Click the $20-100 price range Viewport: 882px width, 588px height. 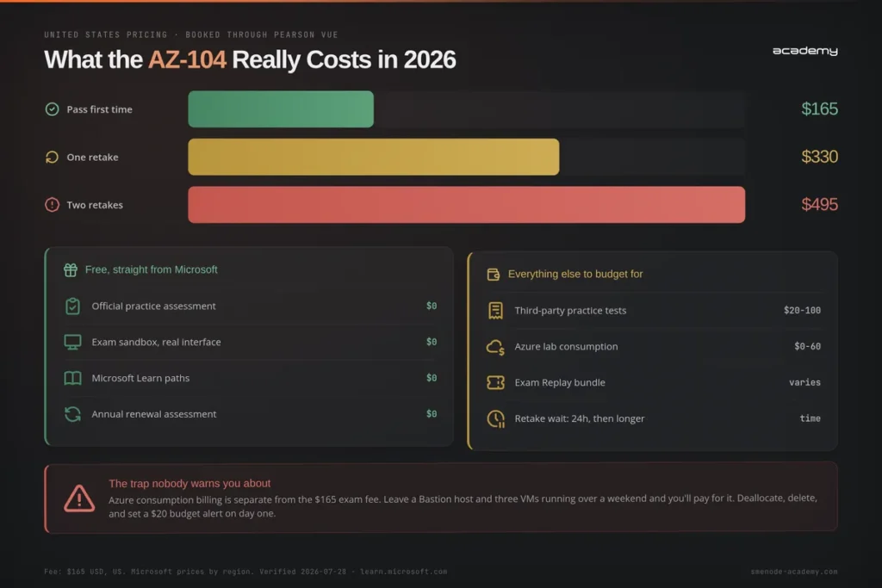(802, 310)
